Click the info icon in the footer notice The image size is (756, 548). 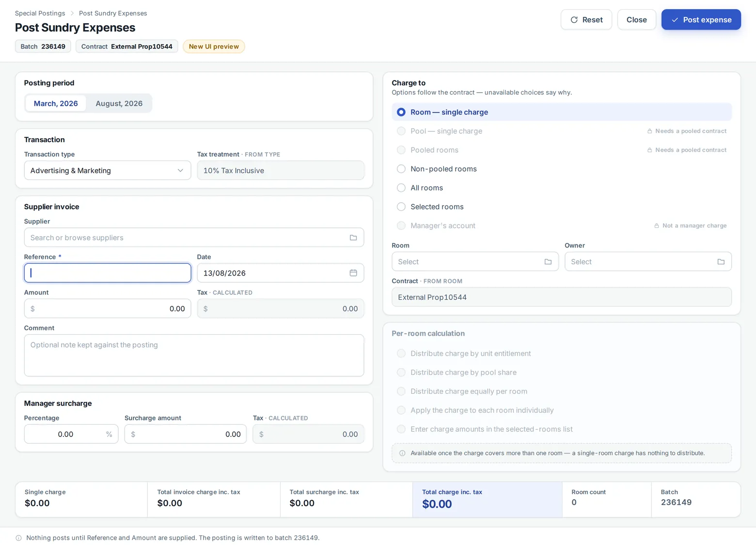tap(18, 538)
